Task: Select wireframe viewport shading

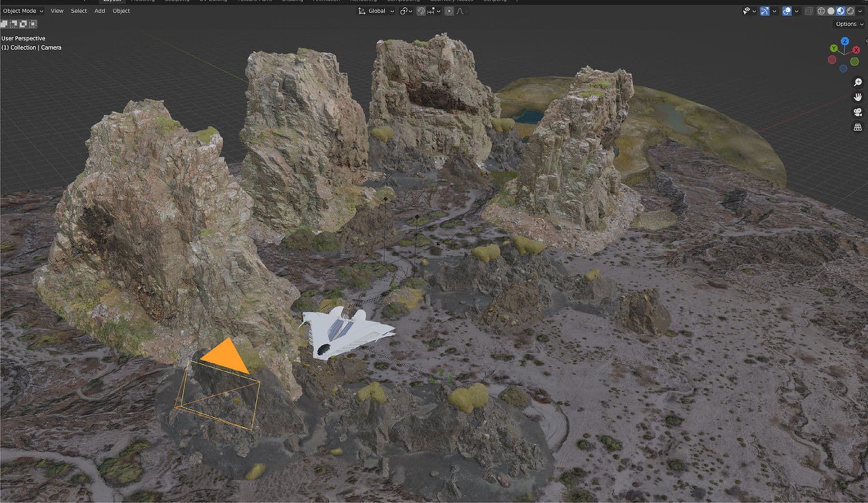Action: coord(821,11)
